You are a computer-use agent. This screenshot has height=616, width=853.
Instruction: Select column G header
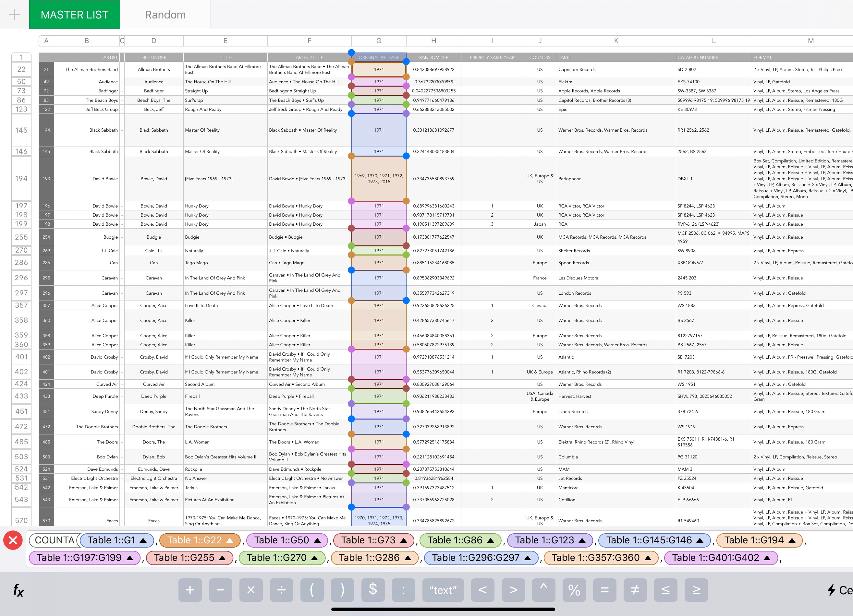(x=378, y=41)
